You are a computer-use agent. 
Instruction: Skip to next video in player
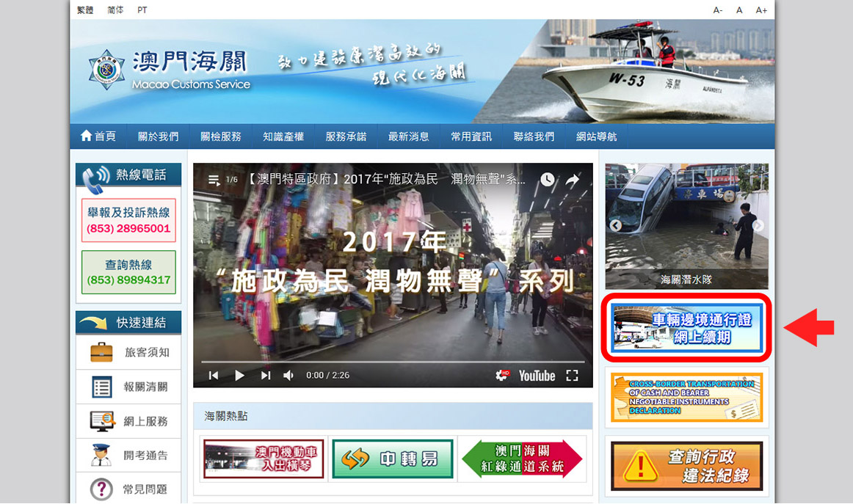(266, 376)
